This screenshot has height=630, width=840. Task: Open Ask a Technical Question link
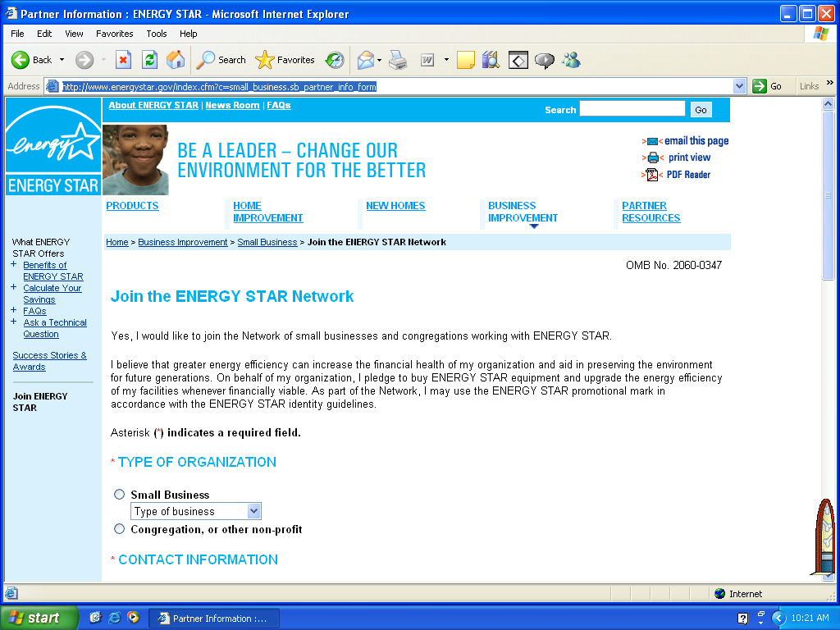point(55,328)
